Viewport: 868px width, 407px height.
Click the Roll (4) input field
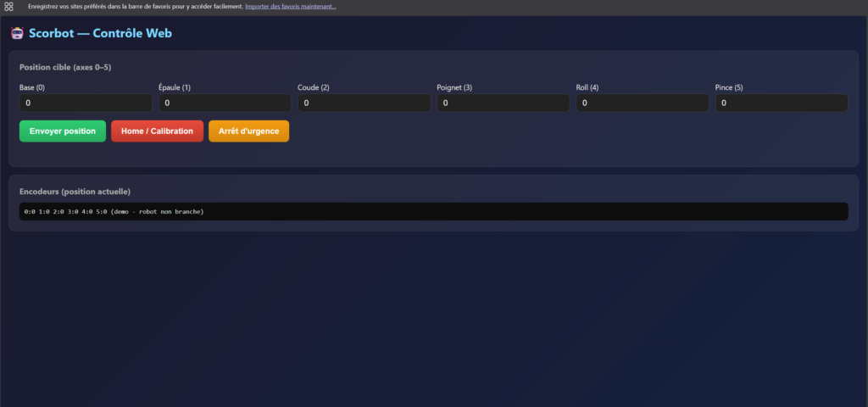[x=642, y=103]
